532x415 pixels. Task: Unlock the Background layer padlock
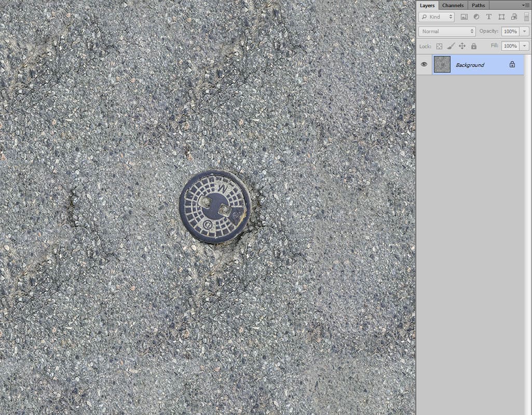pyautogui.click(x=512, y=65)
